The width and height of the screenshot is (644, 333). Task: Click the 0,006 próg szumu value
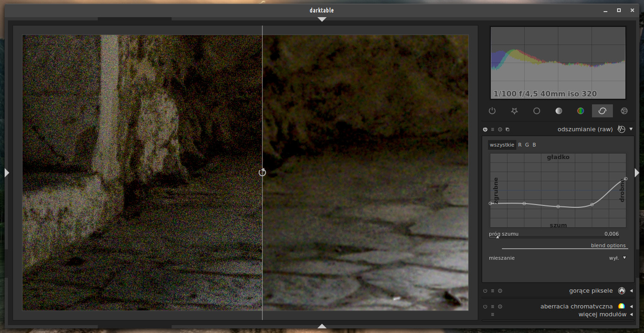click(x=611, y=233)
